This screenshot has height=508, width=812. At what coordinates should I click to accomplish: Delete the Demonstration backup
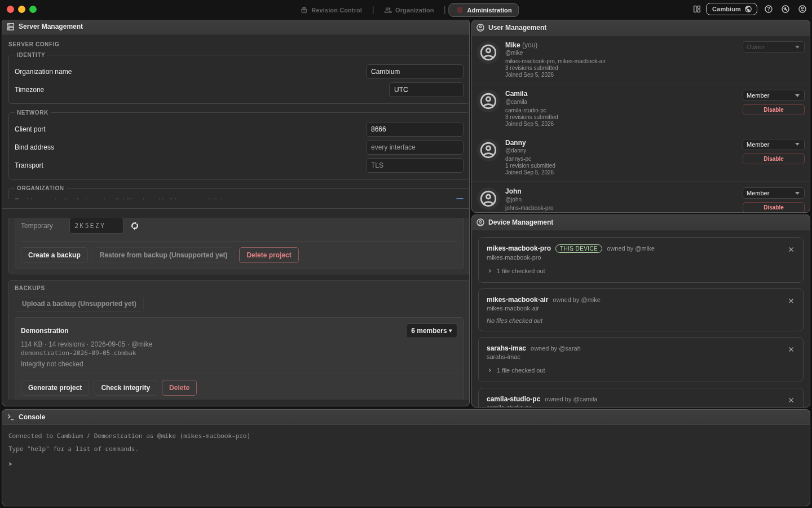179,388
